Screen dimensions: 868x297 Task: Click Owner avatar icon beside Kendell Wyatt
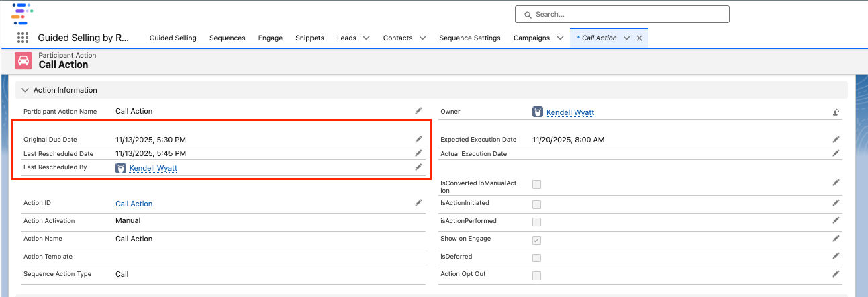pyautogui.click(x=538, y=112)
